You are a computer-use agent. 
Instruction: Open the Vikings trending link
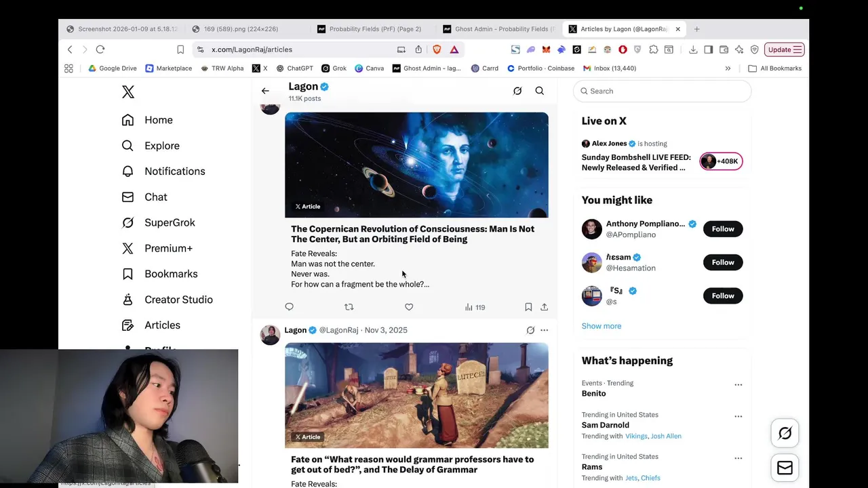click(x=636, y=436)
